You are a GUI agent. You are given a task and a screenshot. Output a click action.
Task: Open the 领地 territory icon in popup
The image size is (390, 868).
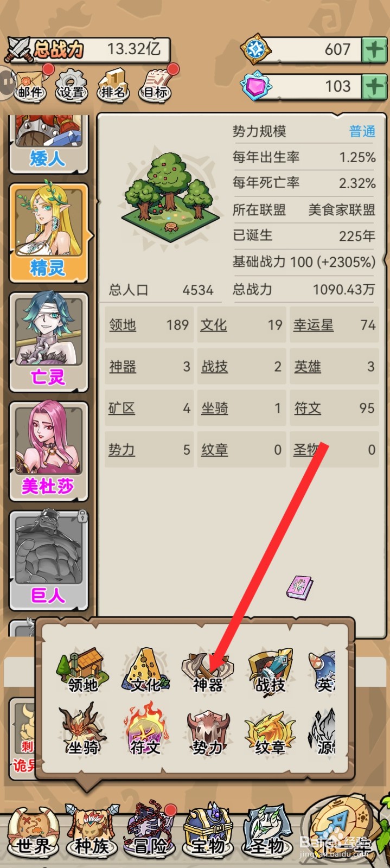coord(82,671)
